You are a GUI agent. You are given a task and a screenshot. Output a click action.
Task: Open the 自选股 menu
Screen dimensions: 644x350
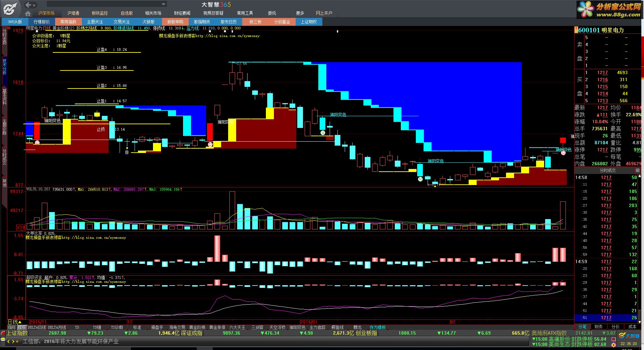[x=127, y=13]
